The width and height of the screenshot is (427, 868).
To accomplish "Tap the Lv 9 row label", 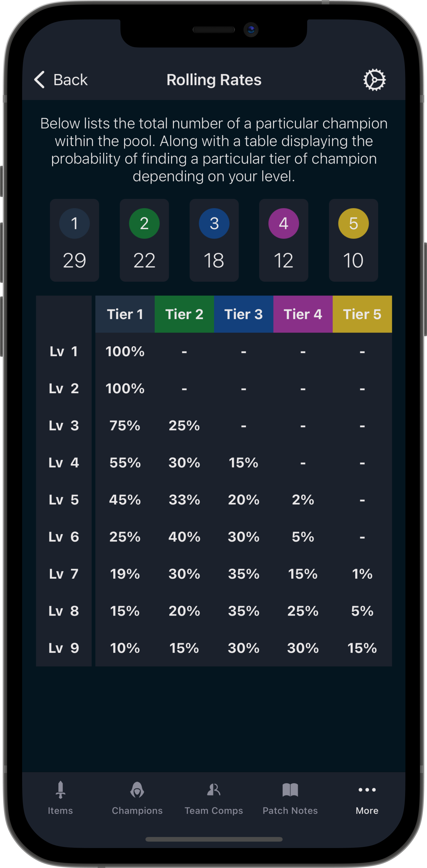I will 64,648.
